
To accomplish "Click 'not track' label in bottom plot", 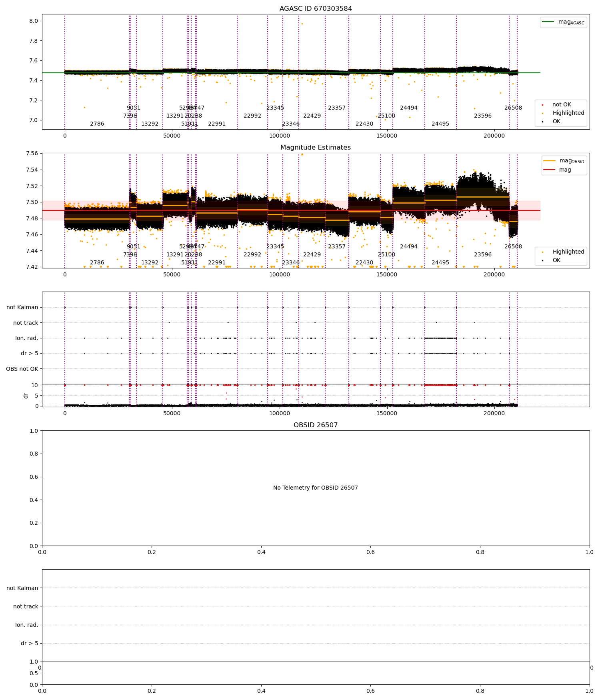I will (x=26, y=607).
